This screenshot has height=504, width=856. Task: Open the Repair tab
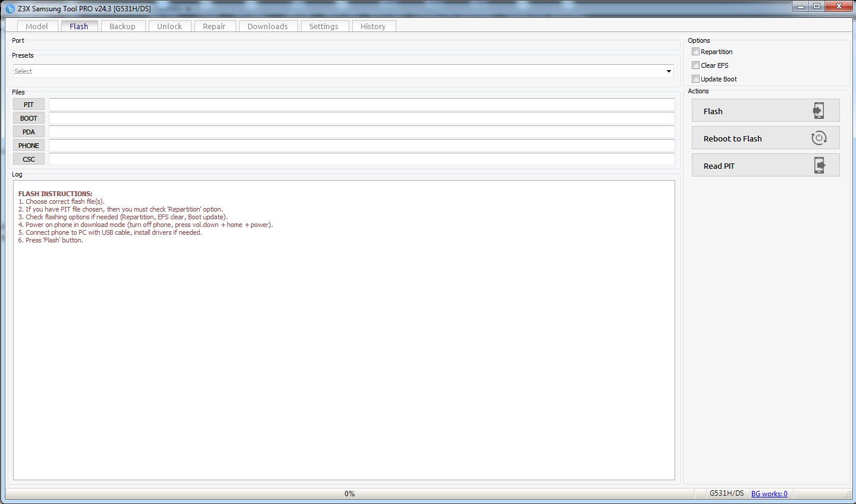(214, 26)
